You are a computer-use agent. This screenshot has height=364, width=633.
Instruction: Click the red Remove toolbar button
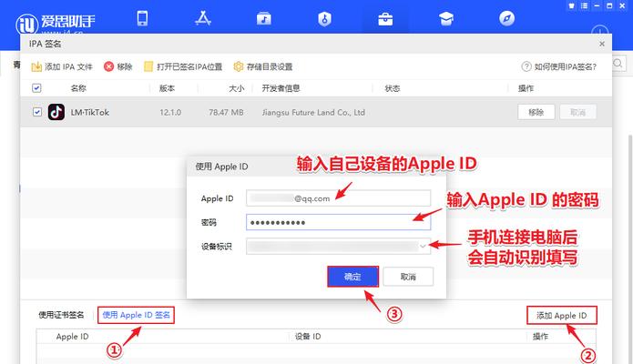point(117,66)
